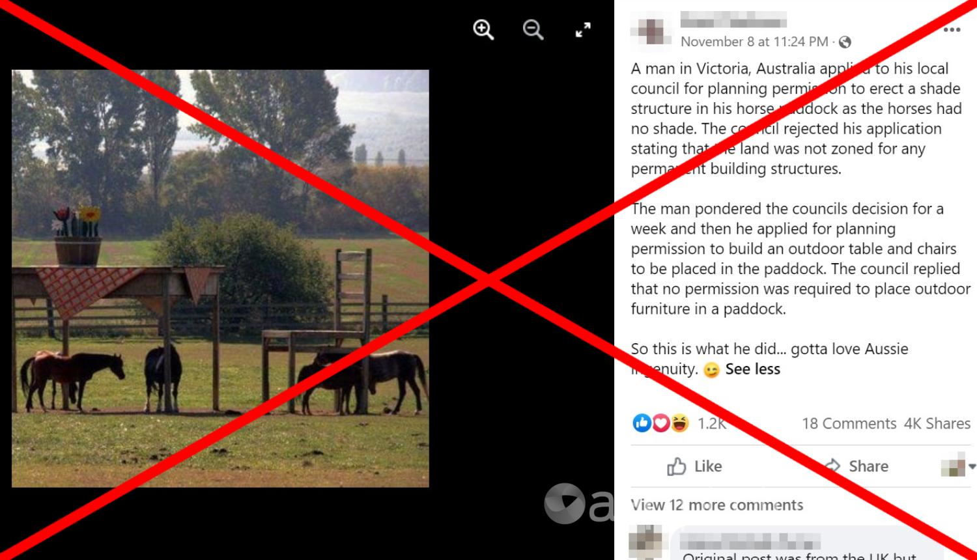This screenshot has width=977, height=560.
Task: Open the comment identity dropdown arrow
Action: [972, 466]
